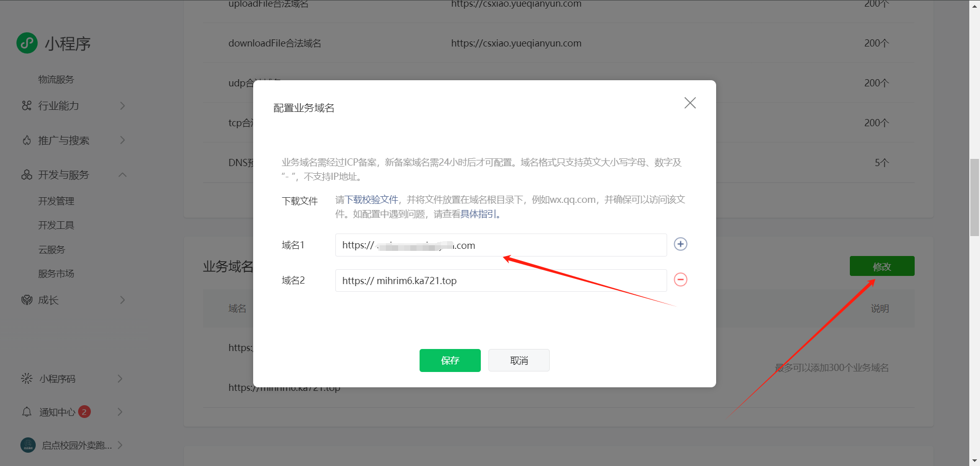
Task: Click the 取消 button
Action: (x=519, y=360)
